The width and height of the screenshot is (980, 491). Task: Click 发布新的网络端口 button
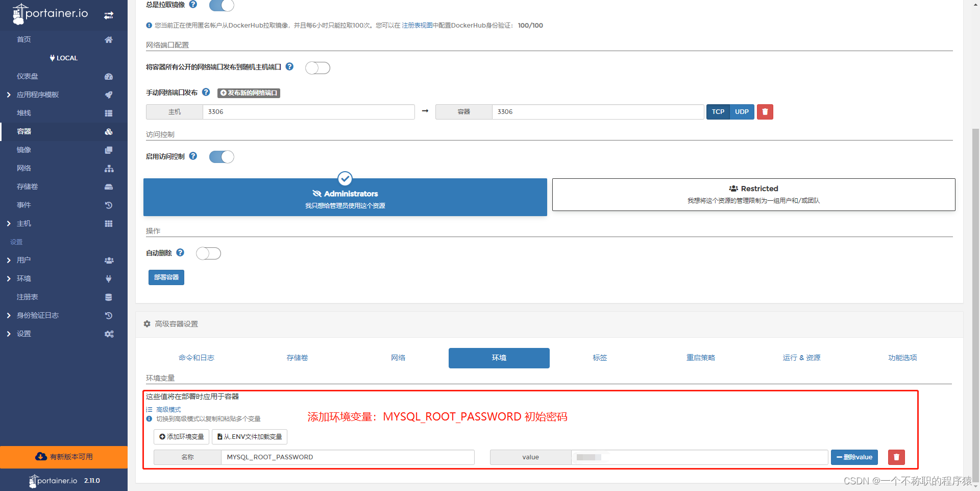pyautogui.click(x=249, y=92)
